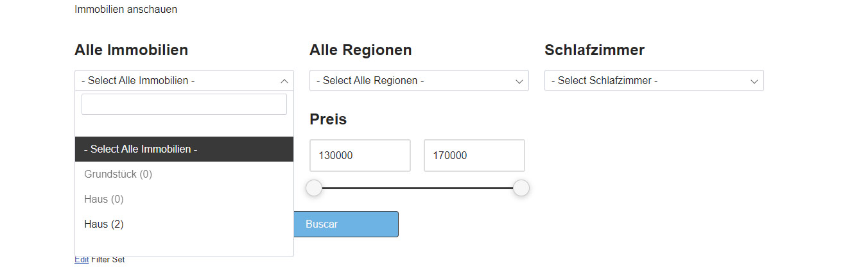Click the minimum price field showing 130000
This screenshot has height=270, width=868.
click(x=360, y=155)
